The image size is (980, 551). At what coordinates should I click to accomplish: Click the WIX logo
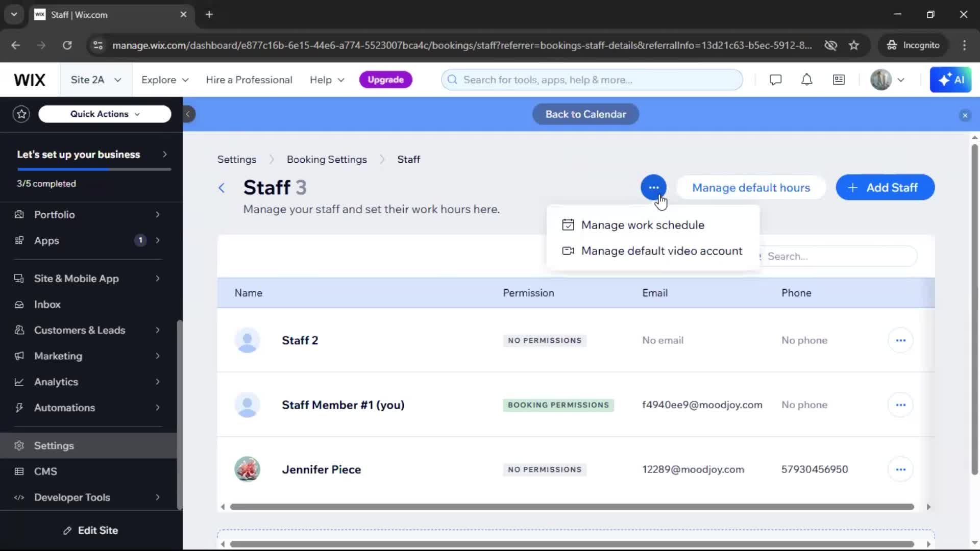point(30,80)
